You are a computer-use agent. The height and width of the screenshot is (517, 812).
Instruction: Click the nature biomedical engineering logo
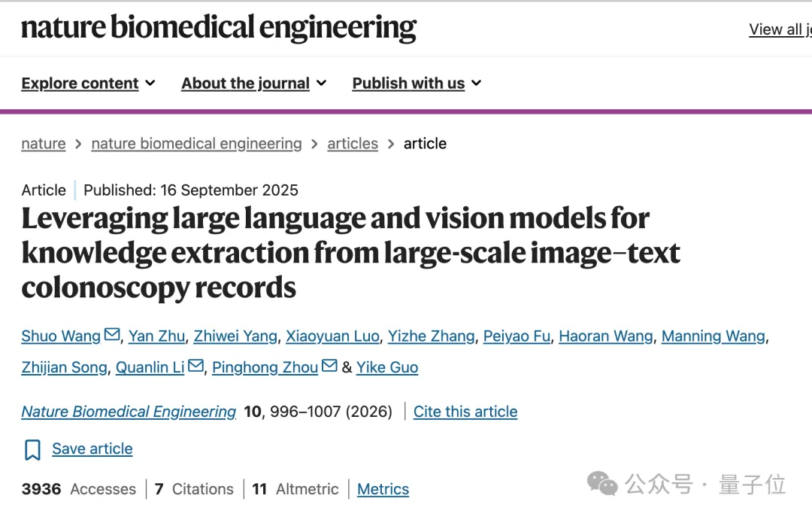[x=219, y=28]
